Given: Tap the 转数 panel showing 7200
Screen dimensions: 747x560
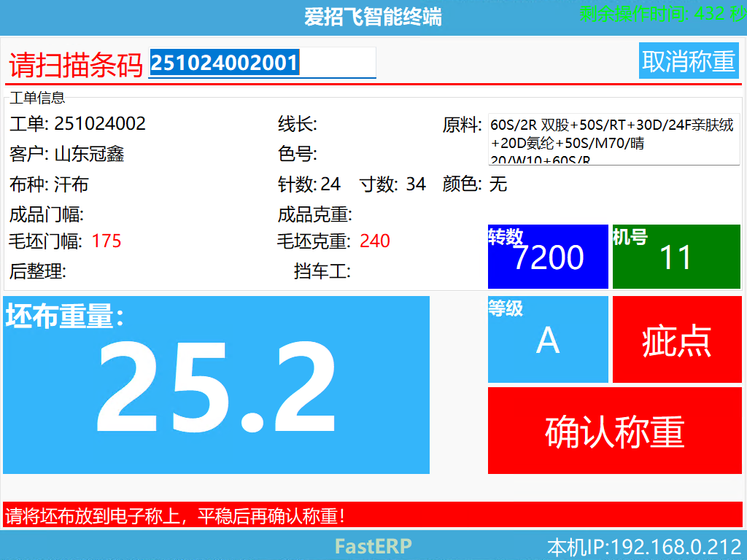Looking at the screenshot, I should pos(548,257).
